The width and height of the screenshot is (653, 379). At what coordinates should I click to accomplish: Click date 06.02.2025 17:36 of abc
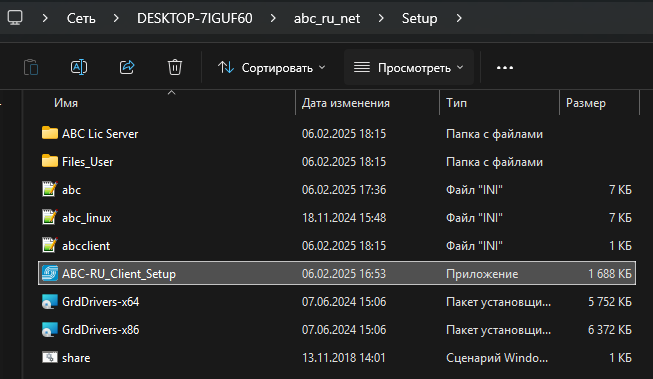click(344, 190)
